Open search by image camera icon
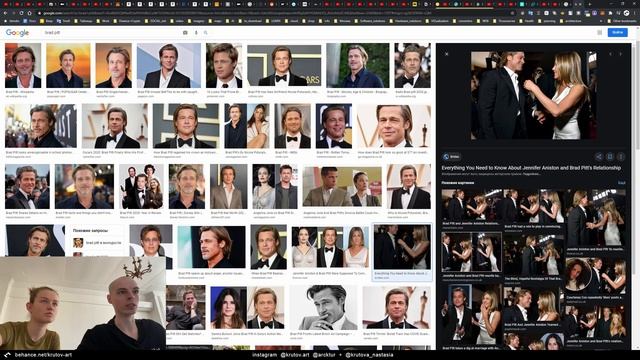This screenshot has height=360, width=640. pos(185,33)
